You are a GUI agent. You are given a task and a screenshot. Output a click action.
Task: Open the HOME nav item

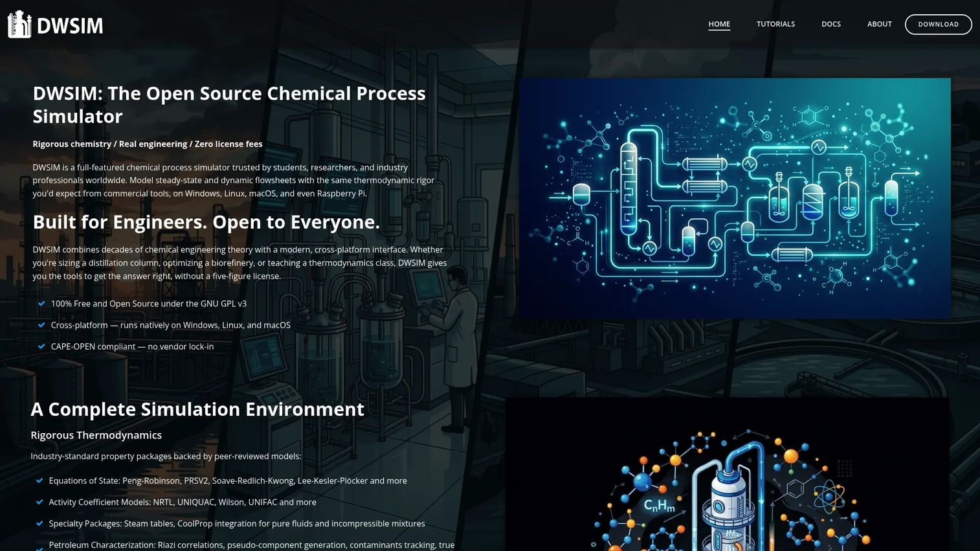[719, 24]
